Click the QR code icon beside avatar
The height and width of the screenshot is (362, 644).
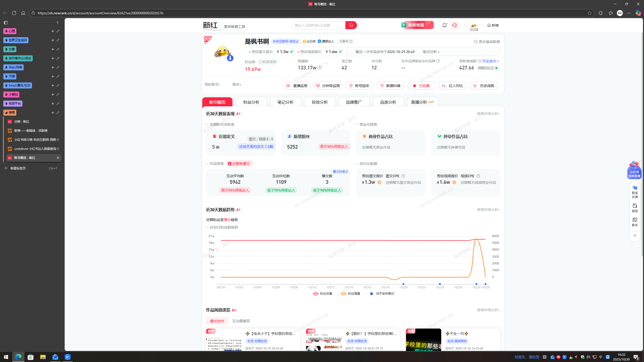pyautogui.click(x=208, y=40)
